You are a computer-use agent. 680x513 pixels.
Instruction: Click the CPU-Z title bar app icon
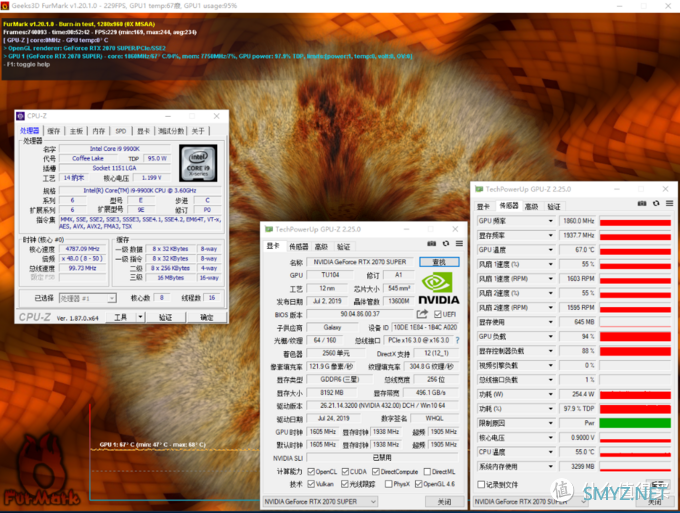pyautogui.click(x=20, y=116)
